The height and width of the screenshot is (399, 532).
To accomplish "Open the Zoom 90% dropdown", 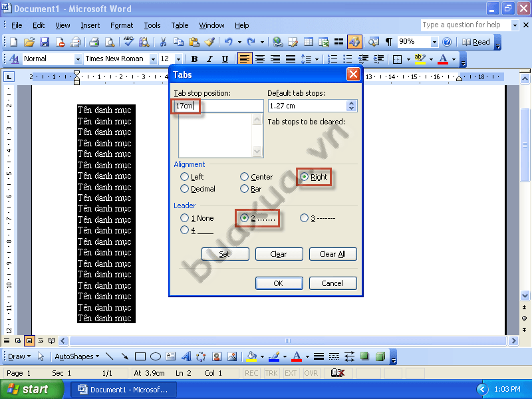I will coord(434,42).
